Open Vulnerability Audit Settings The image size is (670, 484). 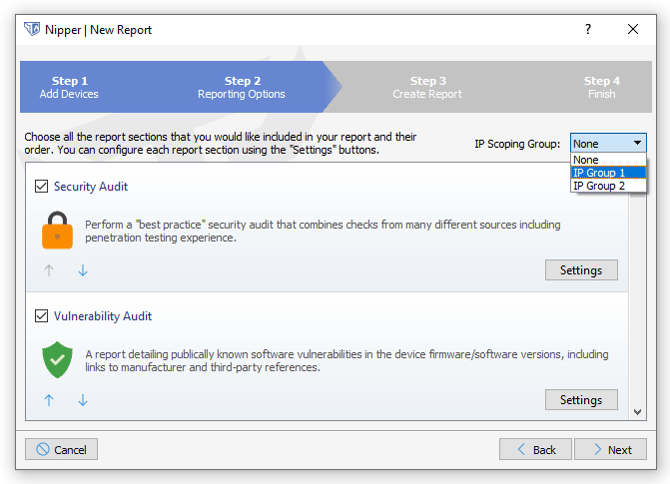[581, 400]
